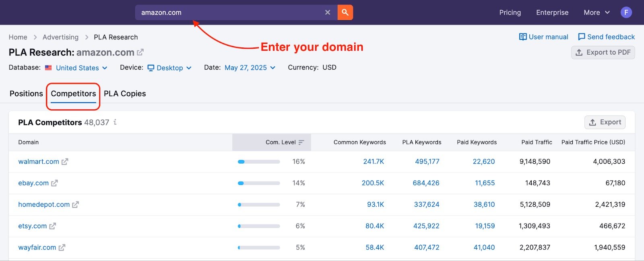This screenshot has width=644, height=261.
Task: Click the info icon beside PLA Competitors
Action: [115, 122]
